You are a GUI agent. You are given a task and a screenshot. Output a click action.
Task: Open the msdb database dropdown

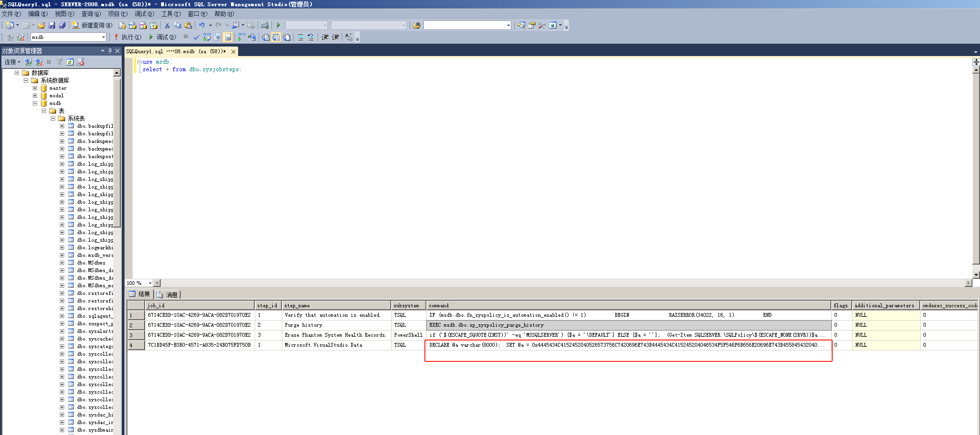point(103,37)
